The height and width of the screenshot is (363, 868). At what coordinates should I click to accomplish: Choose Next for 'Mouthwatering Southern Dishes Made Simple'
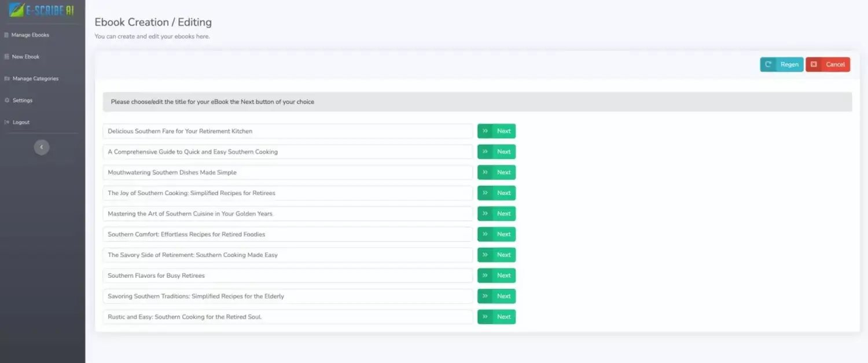496,173
